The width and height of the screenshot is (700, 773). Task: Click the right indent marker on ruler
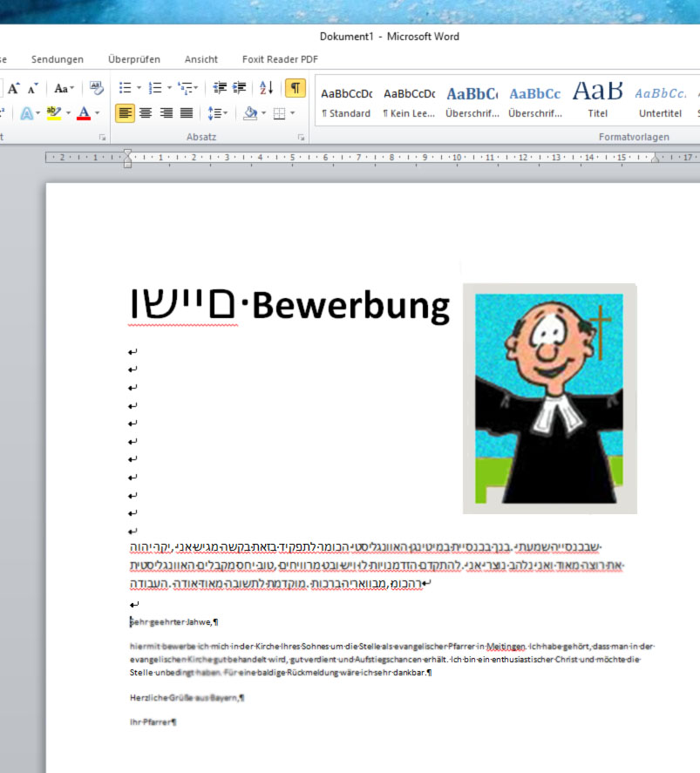pos(656,159)
